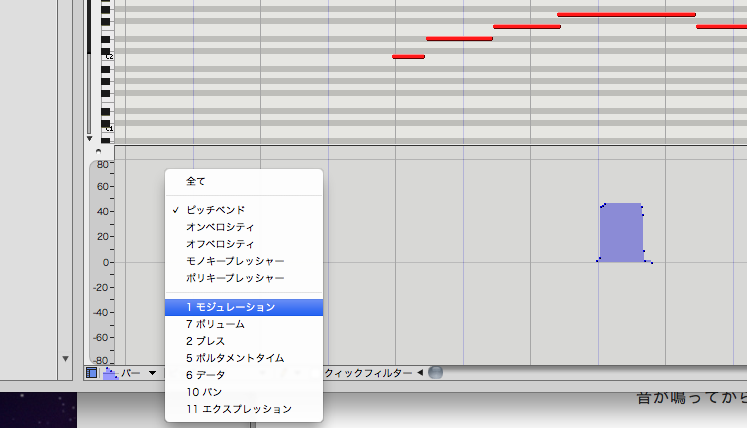Select 1 モジュレーション from the controller menu
This screenshot has height=428, width=747.
pyautogui.click(x=230, y=308)
